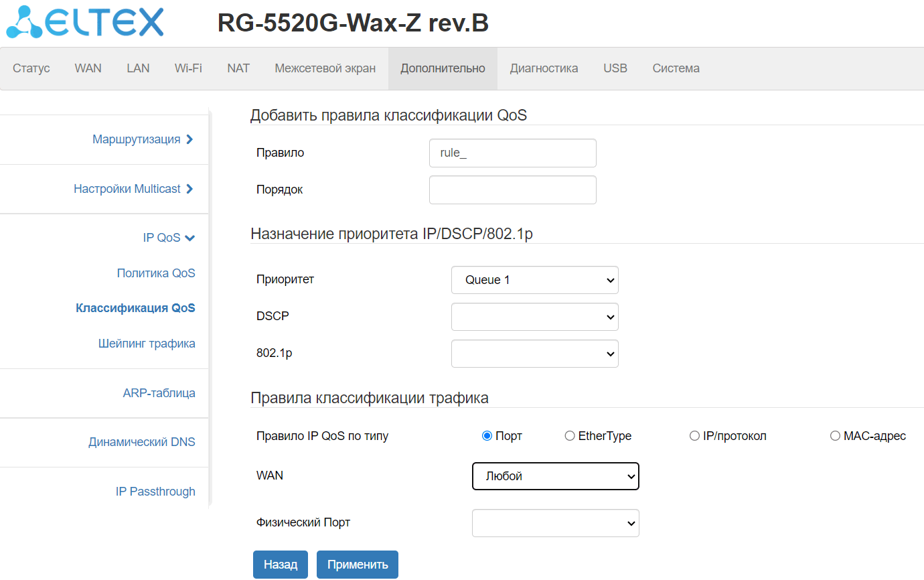Open the Шейпинг трафика link

point(147,344)
